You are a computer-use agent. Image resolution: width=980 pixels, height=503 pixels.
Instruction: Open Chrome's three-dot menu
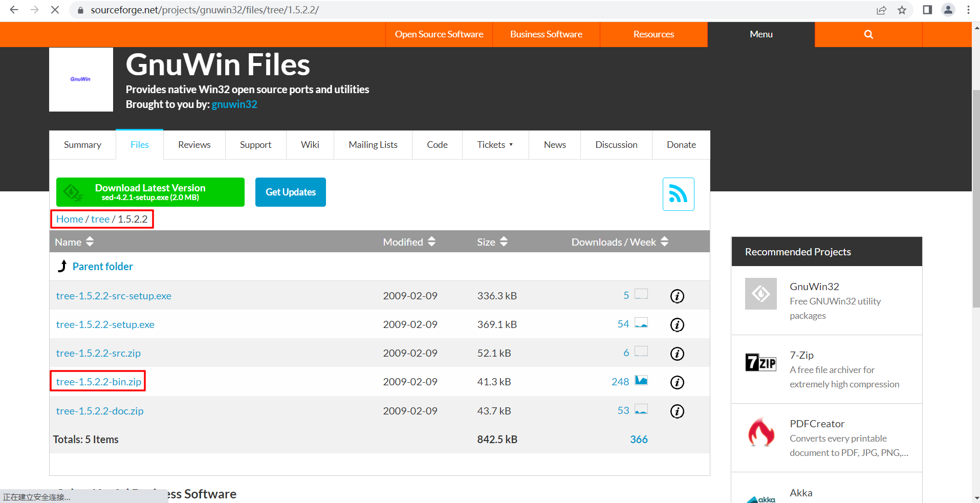point(968,10)
